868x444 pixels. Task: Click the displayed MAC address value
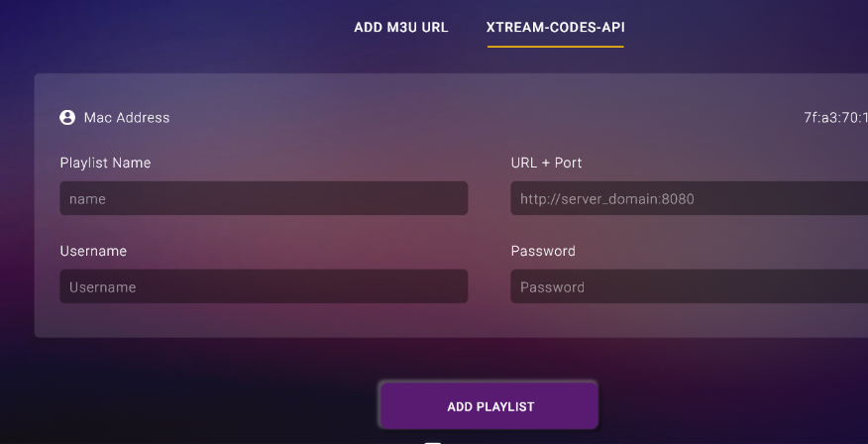coord(836,117)
